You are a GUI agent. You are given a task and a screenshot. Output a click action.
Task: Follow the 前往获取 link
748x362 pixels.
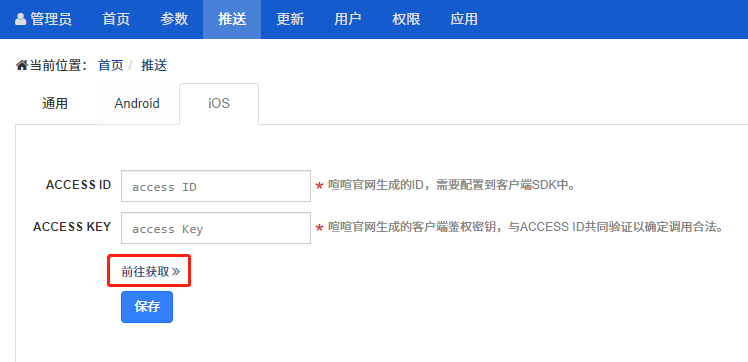tap(150, 271)
